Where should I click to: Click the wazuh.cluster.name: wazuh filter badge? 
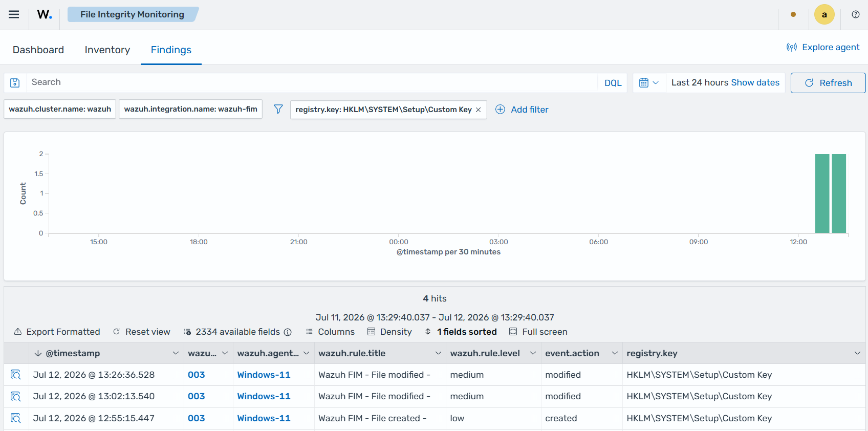(x=60, y=109)
